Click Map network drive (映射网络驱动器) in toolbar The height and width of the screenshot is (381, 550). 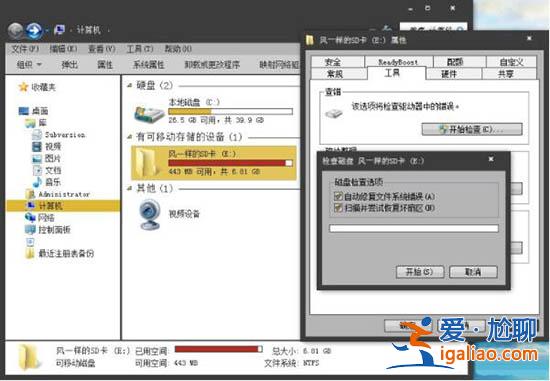280,65
